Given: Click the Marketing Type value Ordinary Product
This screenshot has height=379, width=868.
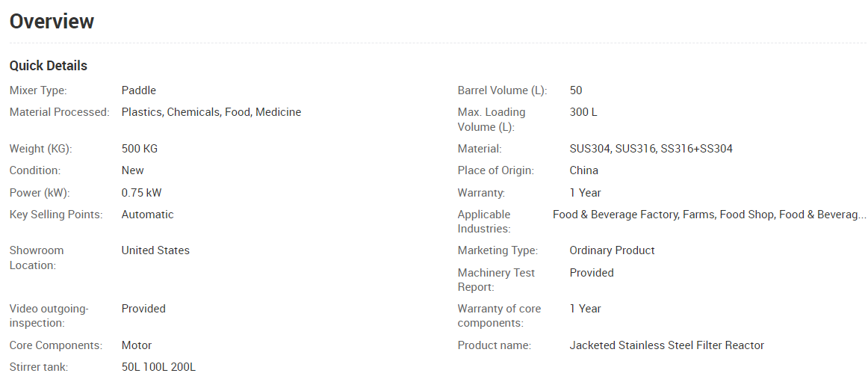Looking at the screenshot, I should [612, 250].
